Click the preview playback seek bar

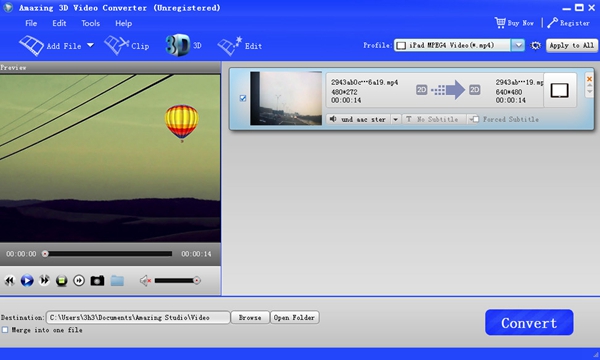tap(108, 254)
